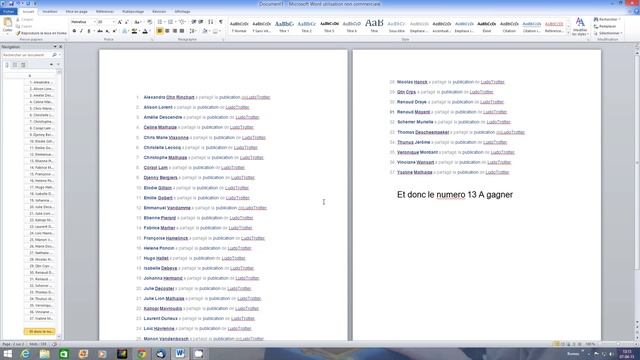This screenshot has height=360, width=640.
Task: Toggle strikethrough formatting
Action: click(x=100, y=31)
